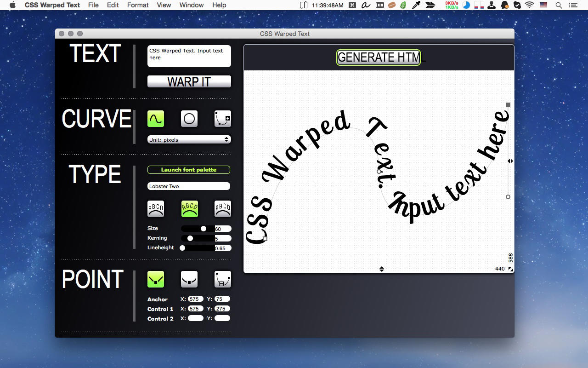
Task: Click the blue pie chart menu bar icon
Action: [x=466, y=5]
